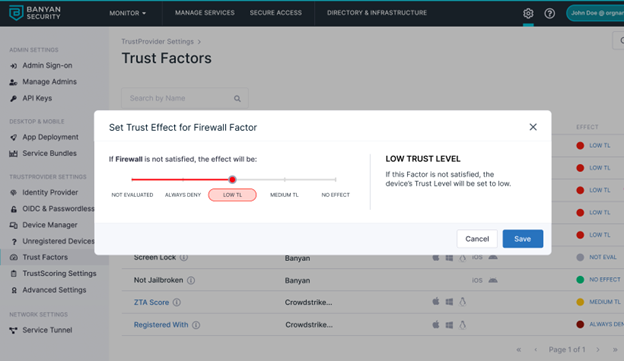The height and width of the screenshot is (361, 624).
Task: Click the Linux icon in ZTA Score row
Action: [462, 302]
